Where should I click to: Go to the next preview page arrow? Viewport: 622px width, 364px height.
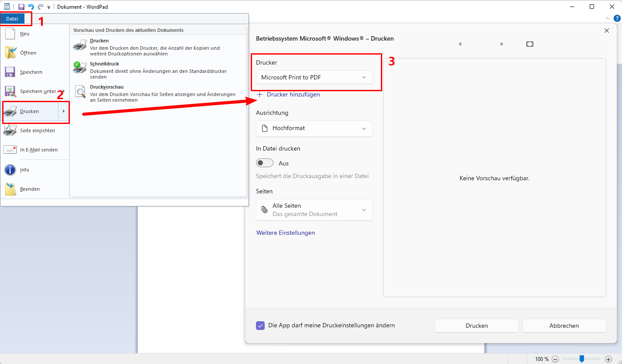tap(502, 44)
